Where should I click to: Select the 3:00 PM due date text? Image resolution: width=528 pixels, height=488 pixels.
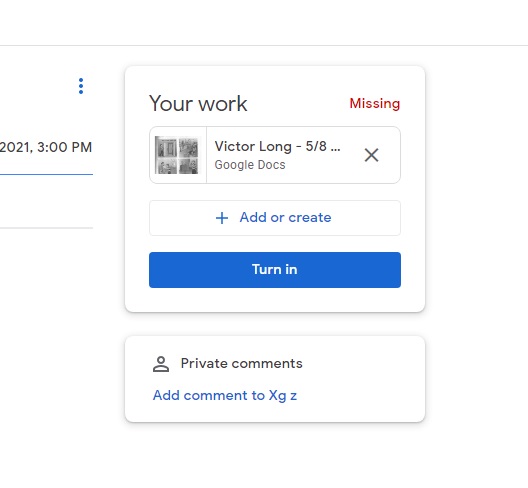[x=64, y=147]
